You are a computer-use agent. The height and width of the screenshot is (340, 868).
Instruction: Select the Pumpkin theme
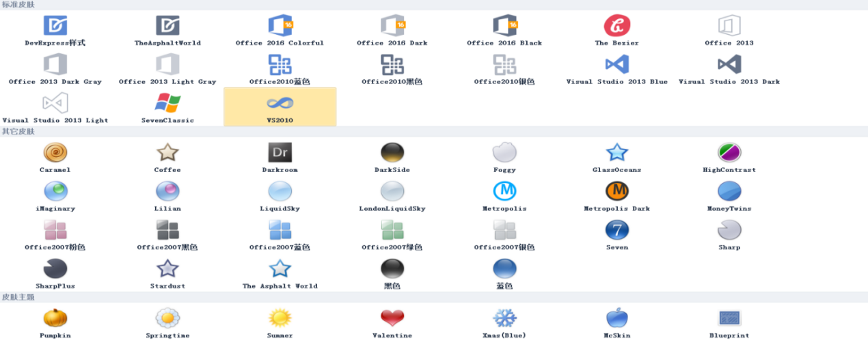click(x=55, y=319)
